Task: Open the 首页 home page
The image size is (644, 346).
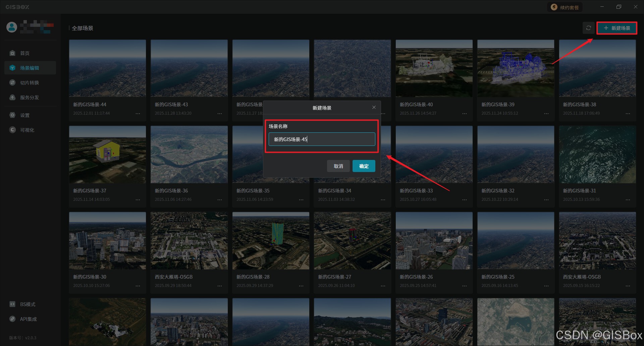Action: click(x=30, y=53)
